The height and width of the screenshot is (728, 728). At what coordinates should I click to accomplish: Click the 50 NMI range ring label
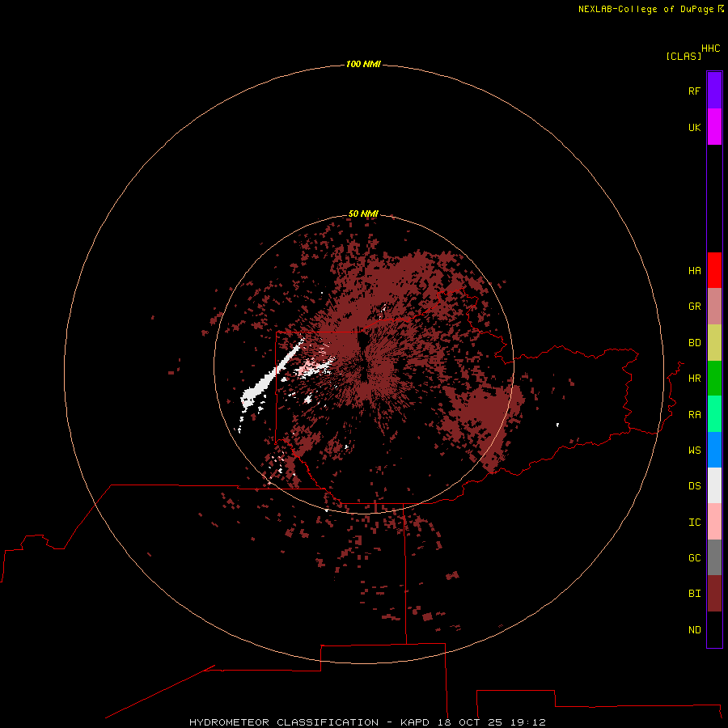363,214
